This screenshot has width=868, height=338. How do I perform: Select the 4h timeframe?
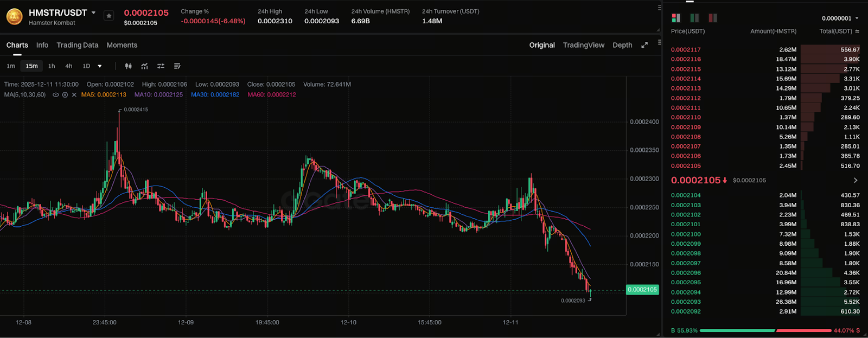(x=69, y=66)
